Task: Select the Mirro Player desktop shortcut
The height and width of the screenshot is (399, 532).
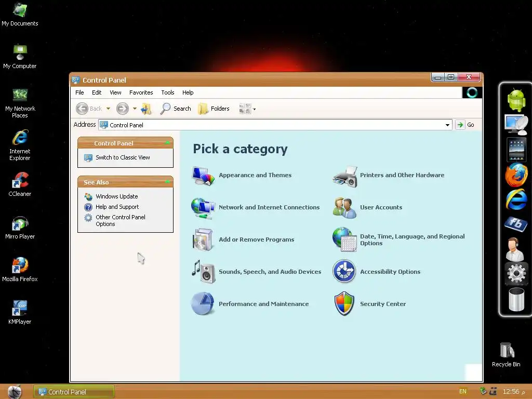Action: pos(20,227)
